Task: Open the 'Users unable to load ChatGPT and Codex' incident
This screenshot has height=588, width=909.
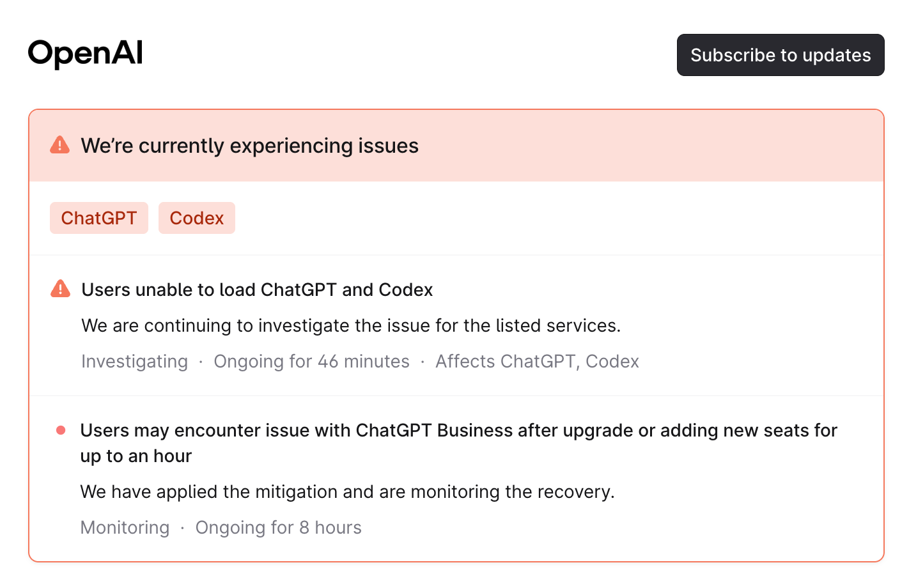Action: 256,290
